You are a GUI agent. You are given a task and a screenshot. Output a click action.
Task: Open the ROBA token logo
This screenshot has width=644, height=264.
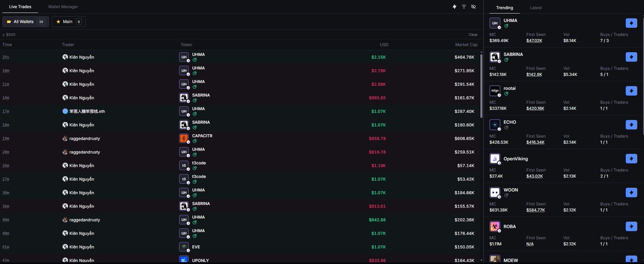coord(495,226)
